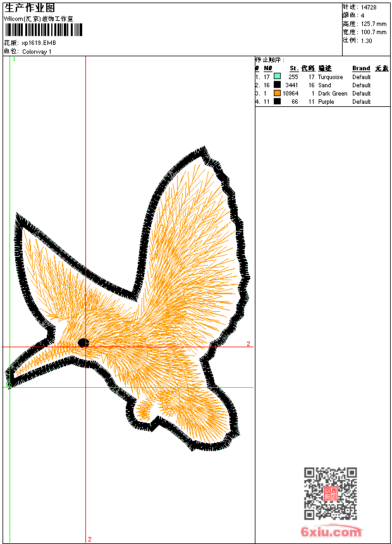Pick the orange Dark Green row swatch
Image resolution: width=392 pixels, height=544 pixels.
click(277, 93)
